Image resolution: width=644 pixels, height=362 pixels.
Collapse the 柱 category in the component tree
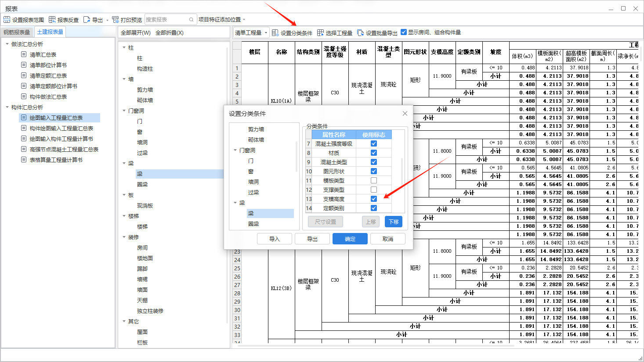pyautogui.click(x=124, y=47)
